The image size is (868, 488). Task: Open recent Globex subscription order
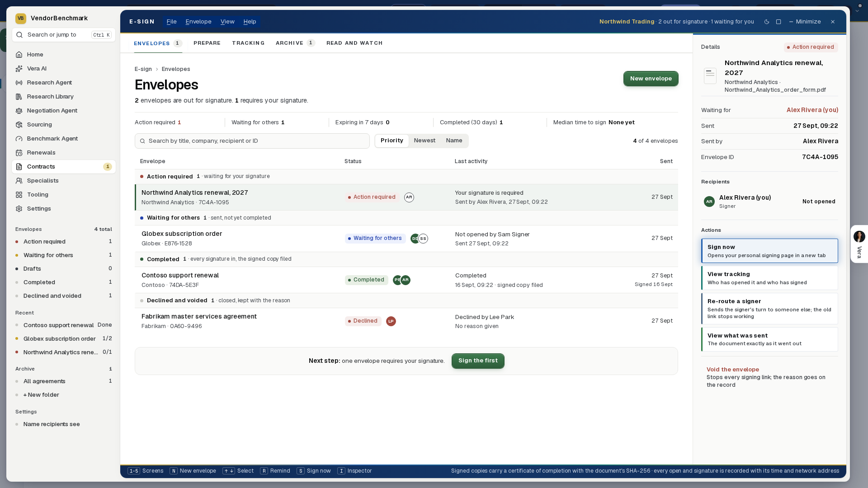point(64,339)
